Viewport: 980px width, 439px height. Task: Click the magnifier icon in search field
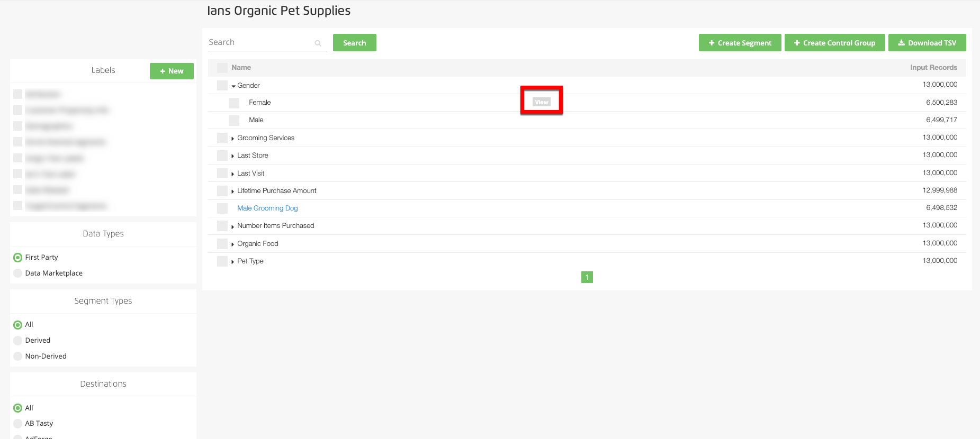coord(318,43)
